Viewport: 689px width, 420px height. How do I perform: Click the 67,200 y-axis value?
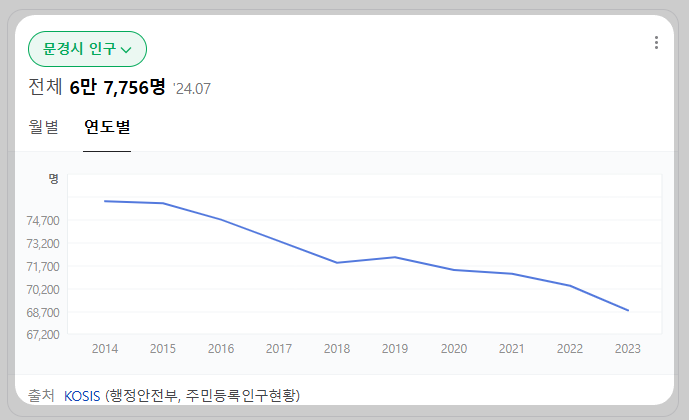(x=43, y=335)
